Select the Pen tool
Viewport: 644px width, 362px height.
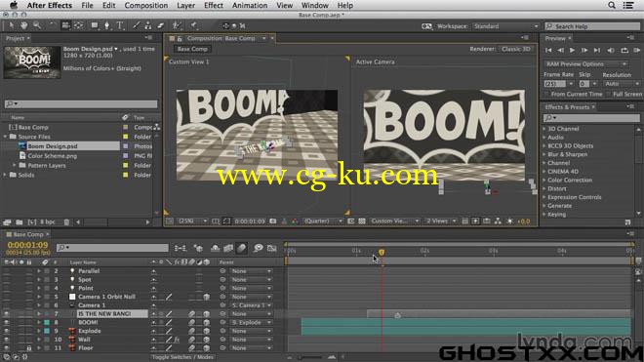click(106, 26)
